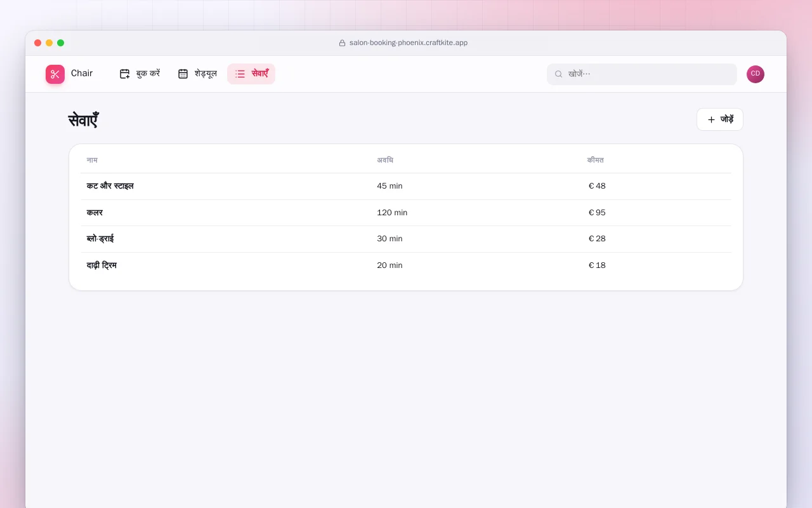Screen dimensions: 812x508
Task: Click the जोड़ें button
Action: [720, 119]
